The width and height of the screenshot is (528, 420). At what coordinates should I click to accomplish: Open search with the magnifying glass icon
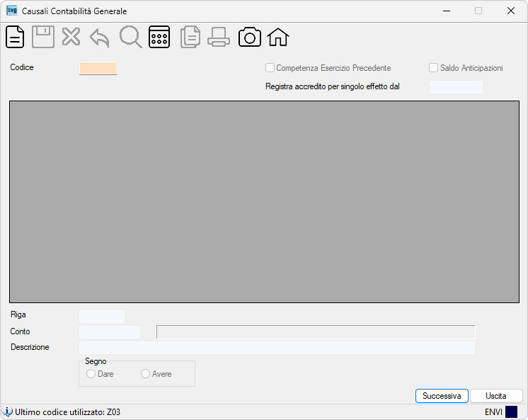point(131,37)
